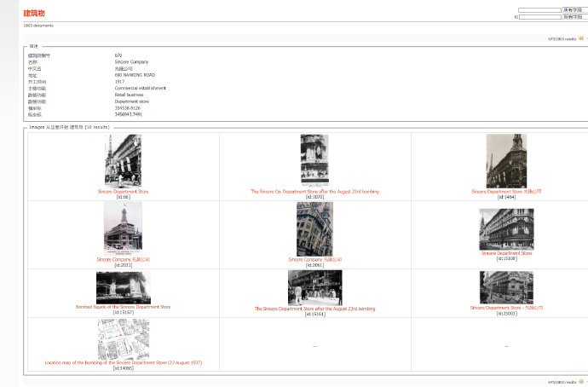Open thumbnail for Sincere Company id:2061
588x387 pixels.
(314, 229)
